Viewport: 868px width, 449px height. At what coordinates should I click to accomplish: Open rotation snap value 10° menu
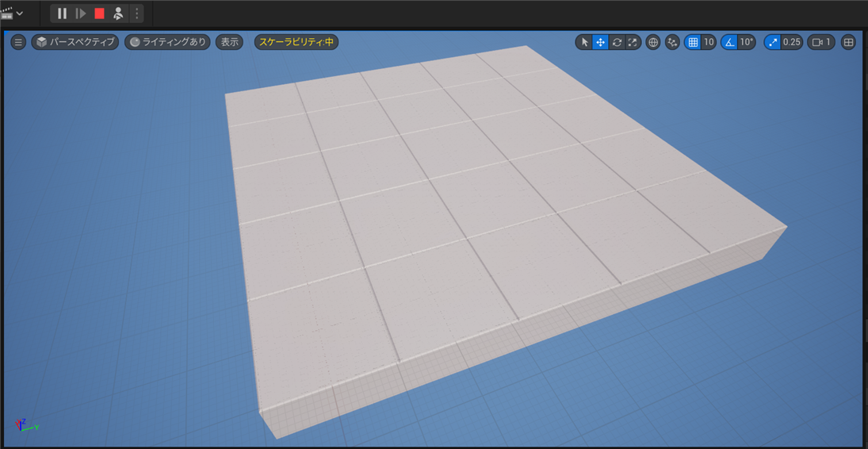click(747, 42)
